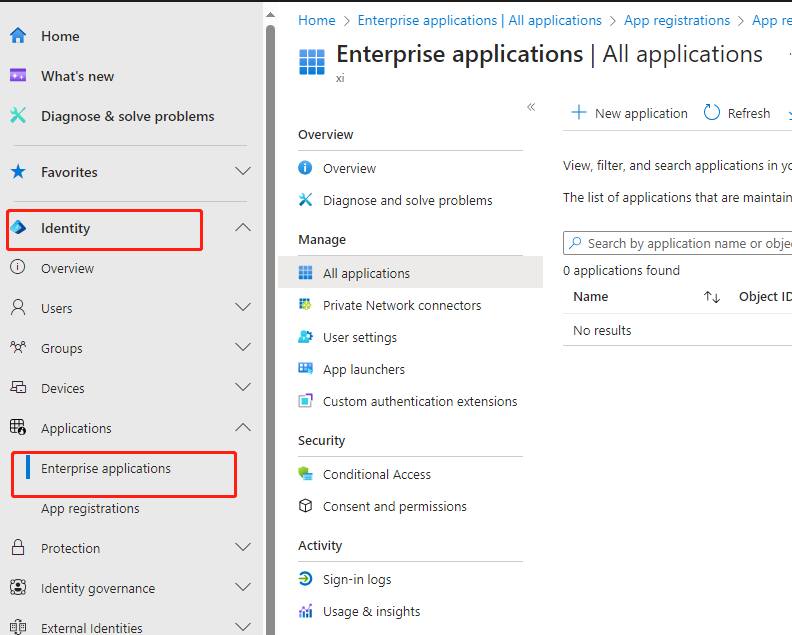
Task: Click the Home house icon in sidebar
Action: 18,35
